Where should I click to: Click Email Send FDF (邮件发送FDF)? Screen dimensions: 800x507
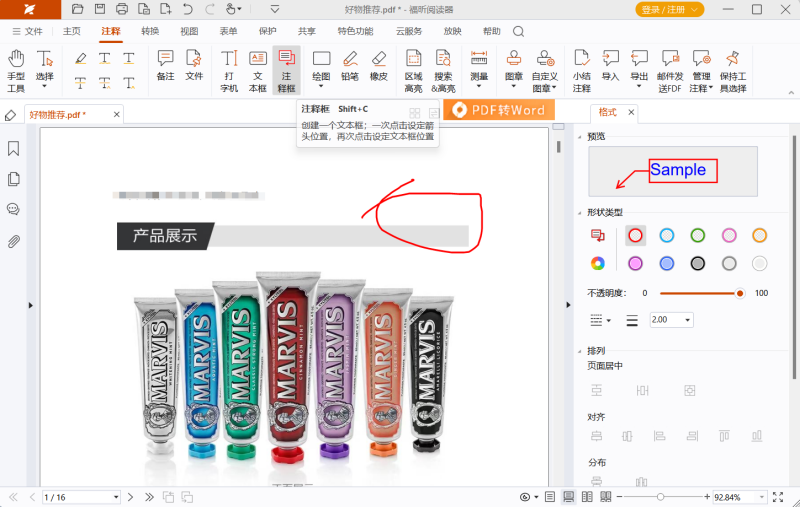(x=670, y=71)
